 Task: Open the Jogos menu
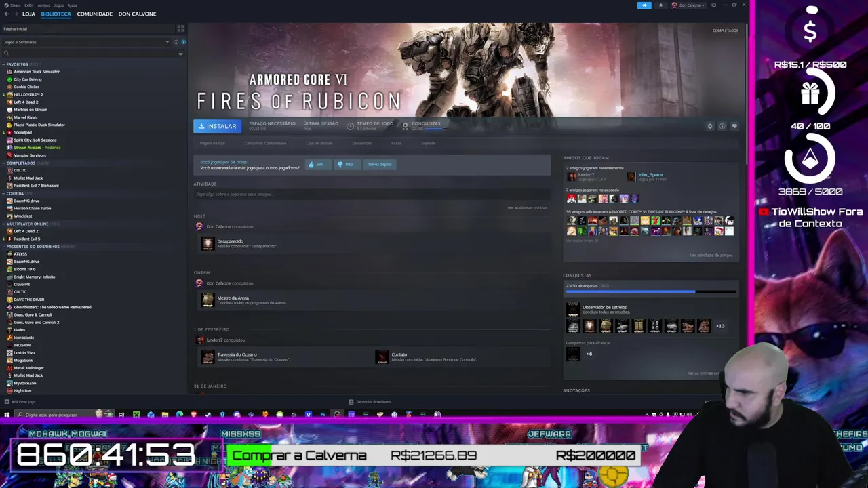pyautogui.click(x=58, y=5)
